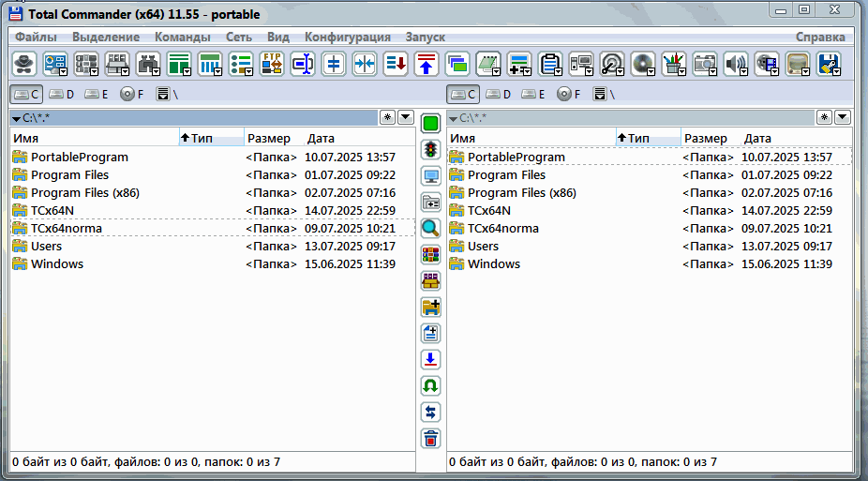Open the green notepad toolbar icon
Screen dimensions: 868x481
488,64
